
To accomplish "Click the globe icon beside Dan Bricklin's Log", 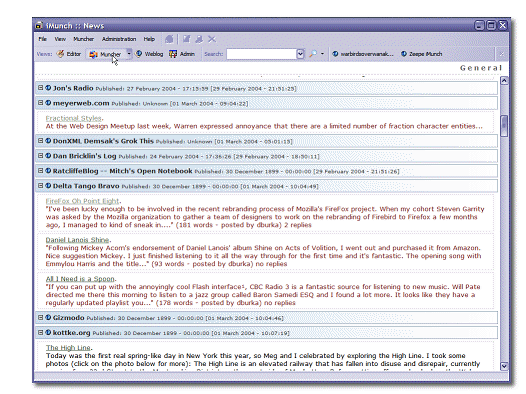I will [48, 156].
